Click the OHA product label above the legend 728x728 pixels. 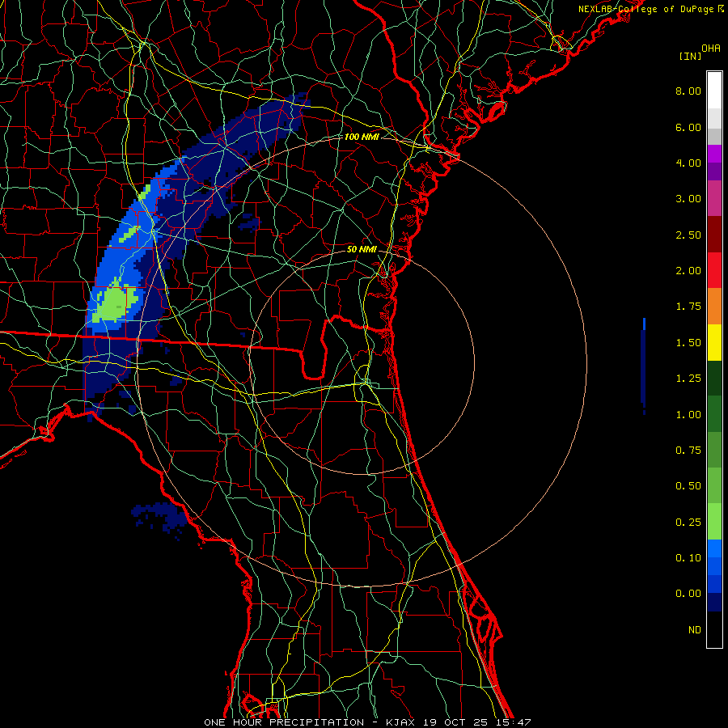point(711,49)
